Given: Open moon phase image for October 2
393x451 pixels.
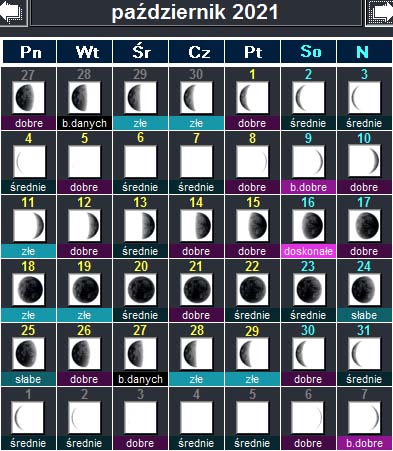Looking at the screenshot, I should click(x=308, y=98).
